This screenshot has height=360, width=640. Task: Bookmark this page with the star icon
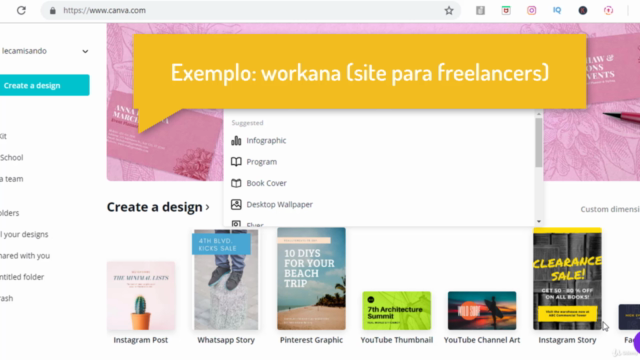449,11
